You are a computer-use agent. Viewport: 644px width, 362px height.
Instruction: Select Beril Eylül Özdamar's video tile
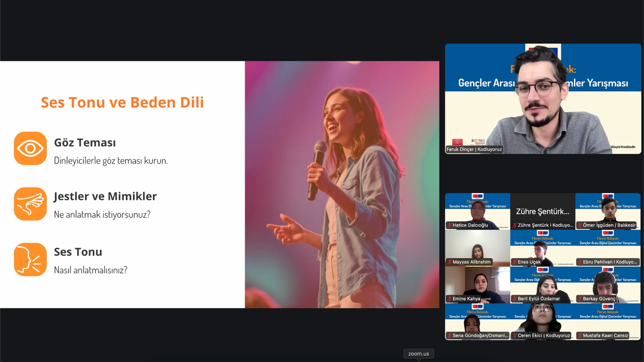(x=542, y=283)
